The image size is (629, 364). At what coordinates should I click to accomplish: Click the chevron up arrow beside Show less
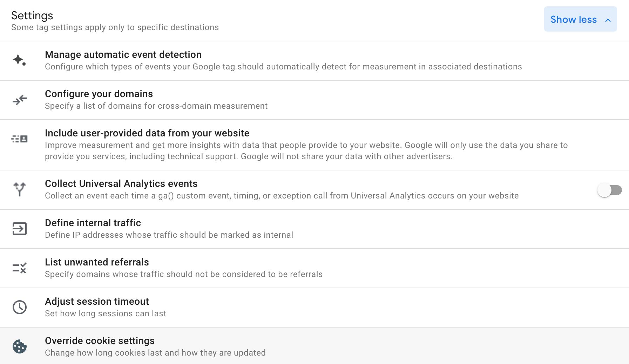click(x=608, y=20)
